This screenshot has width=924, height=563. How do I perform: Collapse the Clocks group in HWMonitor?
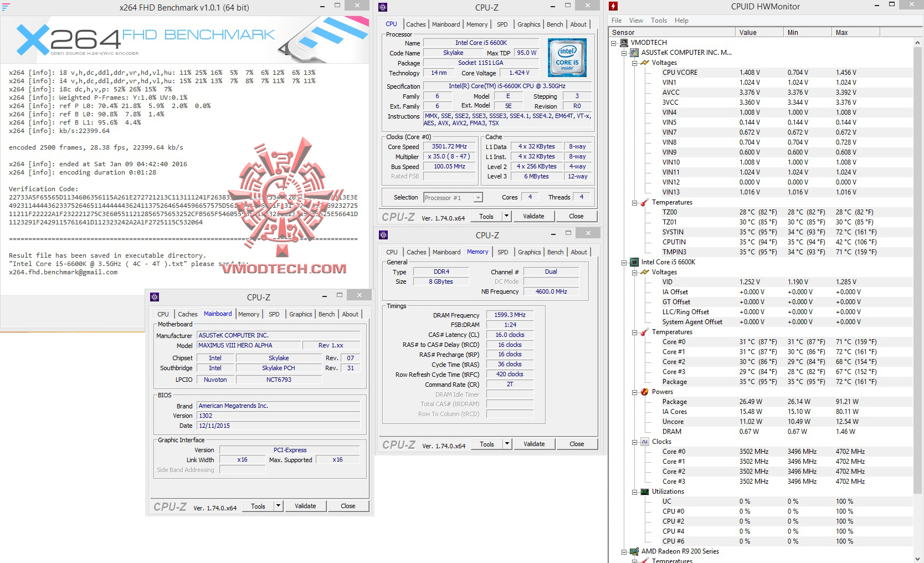click(x=635, y=442)
